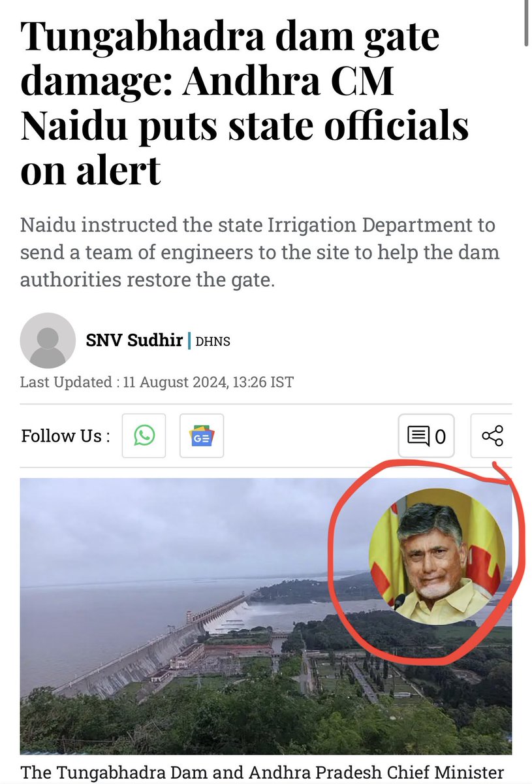
Task: Open the Google News follow icon
Action: click(202, 436)
